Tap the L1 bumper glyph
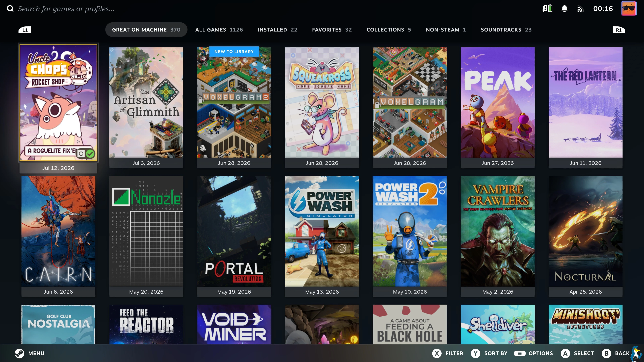This screenshot has height=362, width=644. pyautogui.click(x=25, y=30)
